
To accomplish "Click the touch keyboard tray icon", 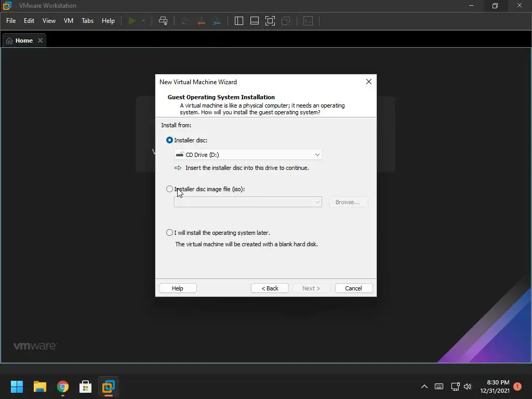I will click(439, 387).
